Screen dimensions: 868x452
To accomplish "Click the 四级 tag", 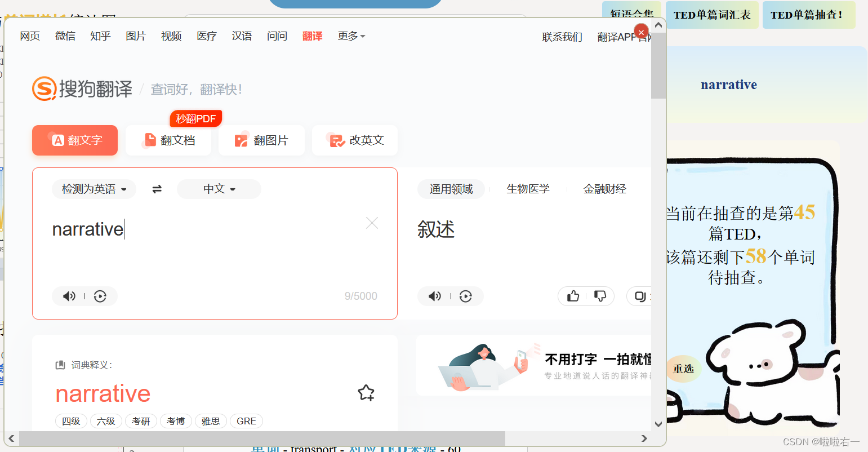I will (x=71, y=421).
